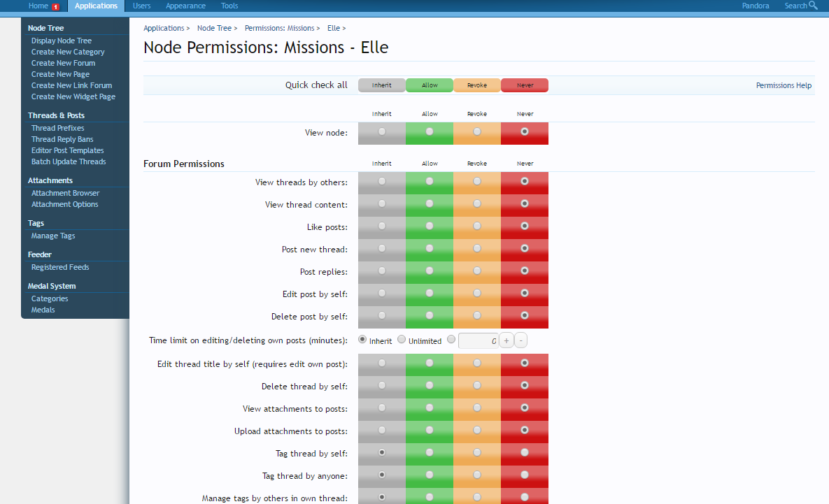Image resolution: width=829 pixels, height=504 pixels.
Task: Click Quick check all Revoke button
Action: click(x=476, y=85)
